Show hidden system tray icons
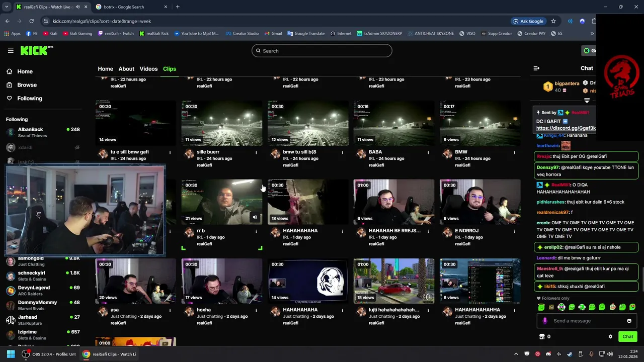The height and width of the screenshot is (362, 644). [x=516, y=354]
